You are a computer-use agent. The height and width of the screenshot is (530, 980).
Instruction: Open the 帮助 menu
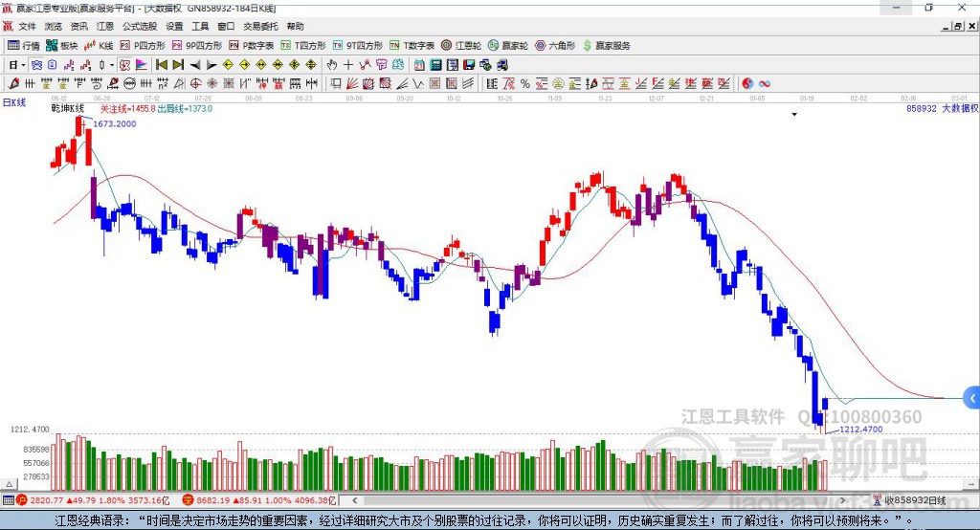295,26
